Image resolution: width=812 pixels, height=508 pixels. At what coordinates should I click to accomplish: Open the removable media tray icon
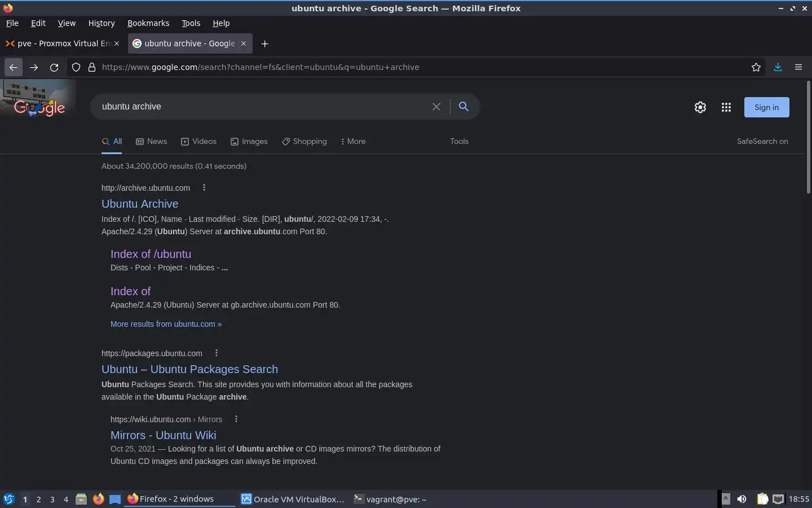[x=726, y=499]
